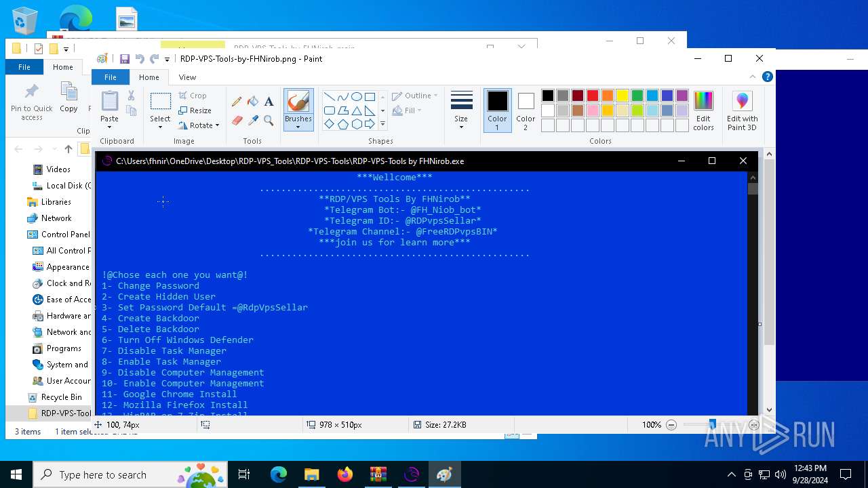Click the zoom slider handle
The image size is (868, 488).
click(x=712, y=425)
